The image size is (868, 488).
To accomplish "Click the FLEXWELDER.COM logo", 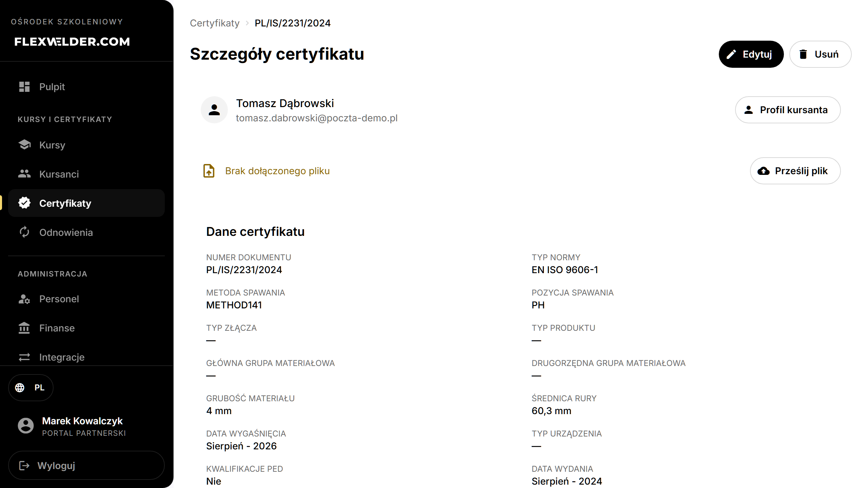I will click(x=72, y=41).
